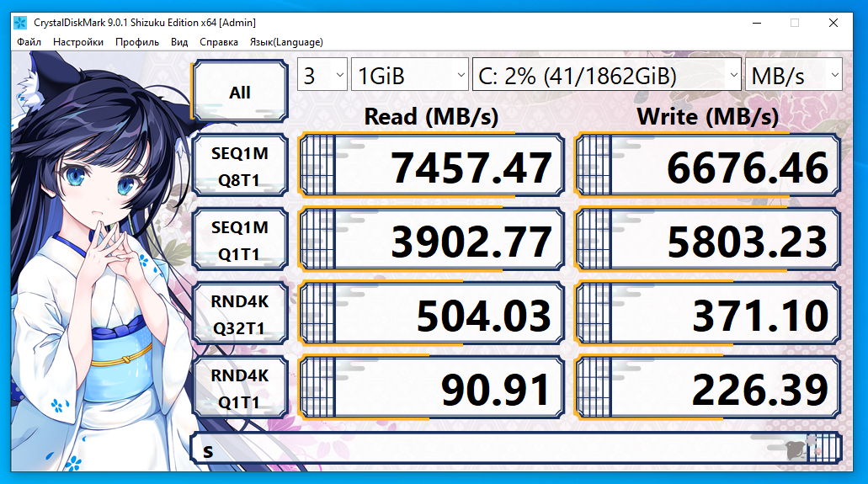Click the 226.39 random write result
868x484 pixels.
707,388
